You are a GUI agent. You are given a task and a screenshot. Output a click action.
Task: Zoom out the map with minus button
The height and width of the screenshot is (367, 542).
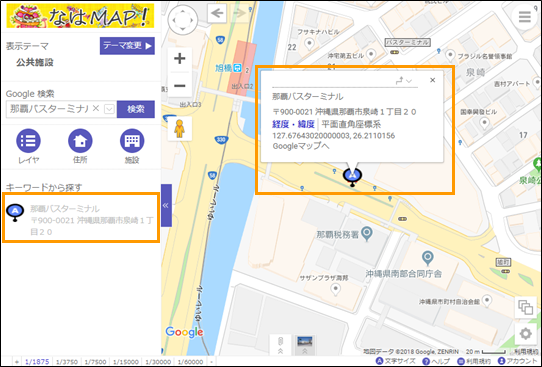point(179,85)
